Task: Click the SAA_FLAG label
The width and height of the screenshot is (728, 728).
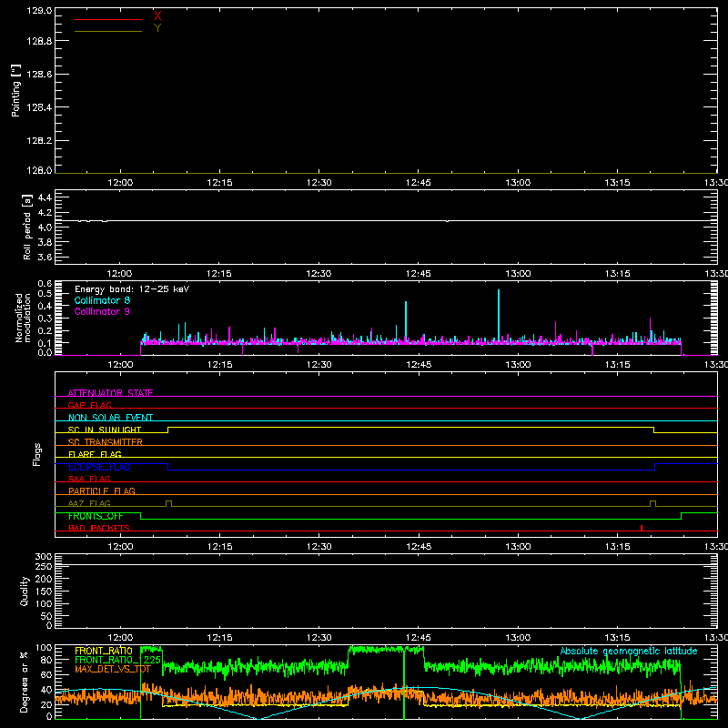Action: (x=89, y=479)
